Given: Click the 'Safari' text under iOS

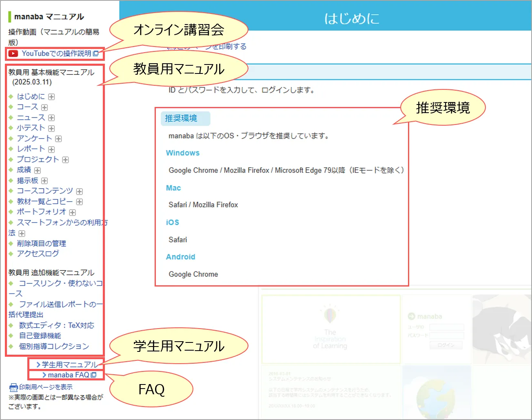Looking at the screenshot, I should [178, 240].
